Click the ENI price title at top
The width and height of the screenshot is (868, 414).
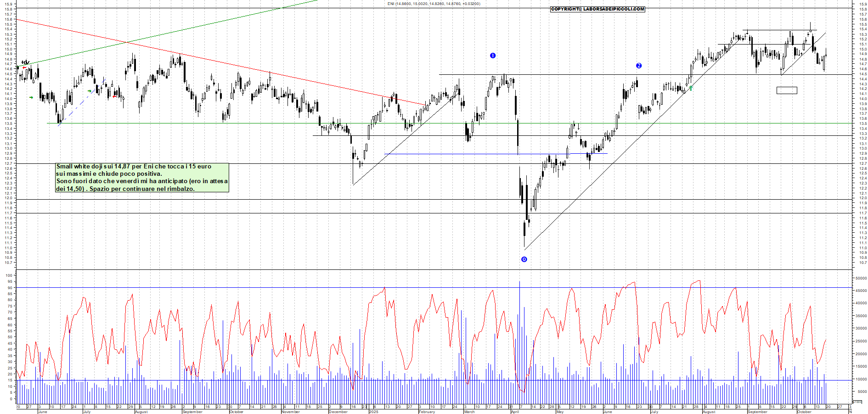(x=434, y=4)
